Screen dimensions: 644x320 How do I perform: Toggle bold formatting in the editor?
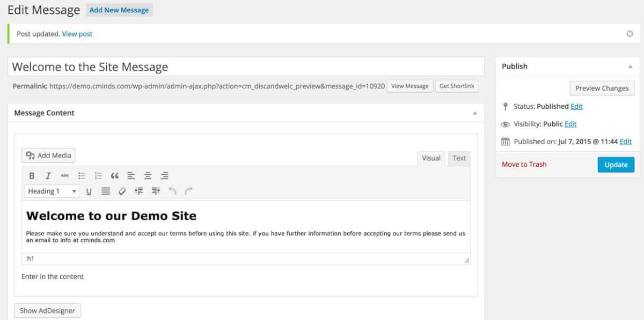click(x=32, y=176)
